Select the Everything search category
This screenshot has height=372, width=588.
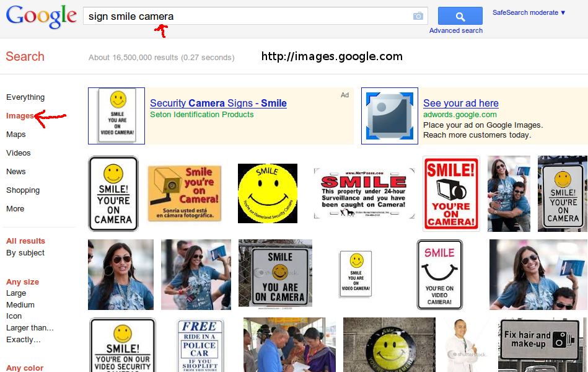(x=25, y=97)
